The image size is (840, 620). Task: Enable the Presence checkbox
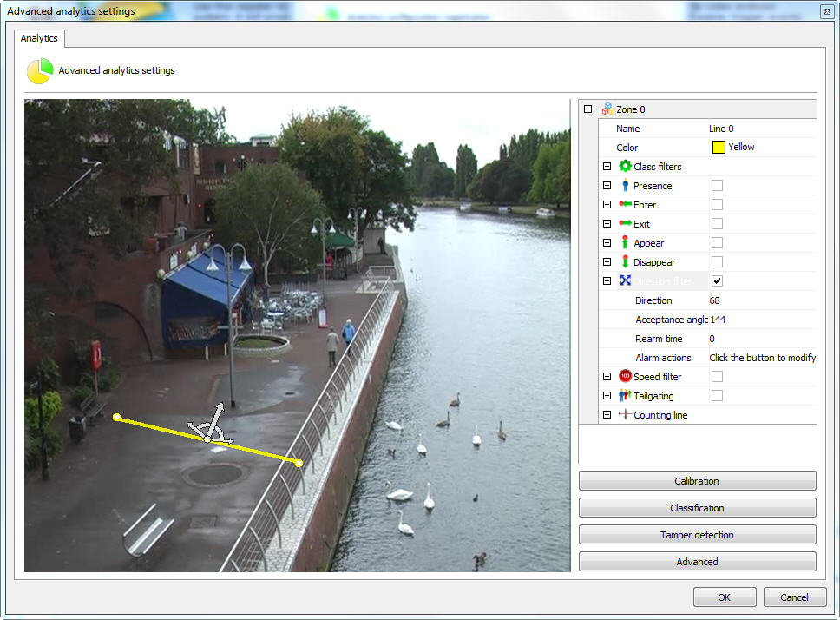[717, 186]
